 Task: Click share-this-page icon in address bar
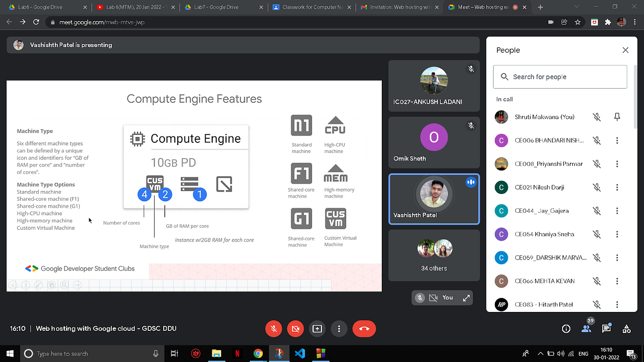click(x=564, y=22)
